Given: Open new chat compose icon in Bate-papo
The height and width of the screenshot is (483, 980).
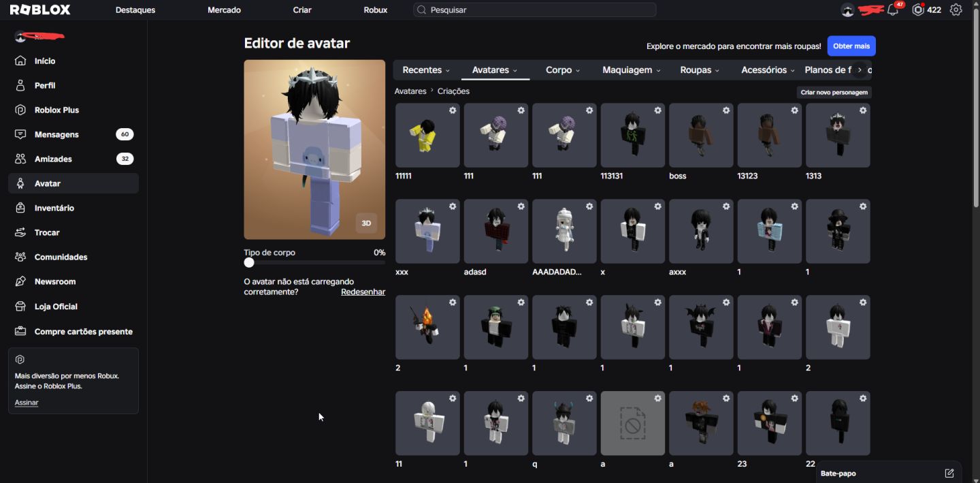Looking at the screenshot, I should (949, 473).
